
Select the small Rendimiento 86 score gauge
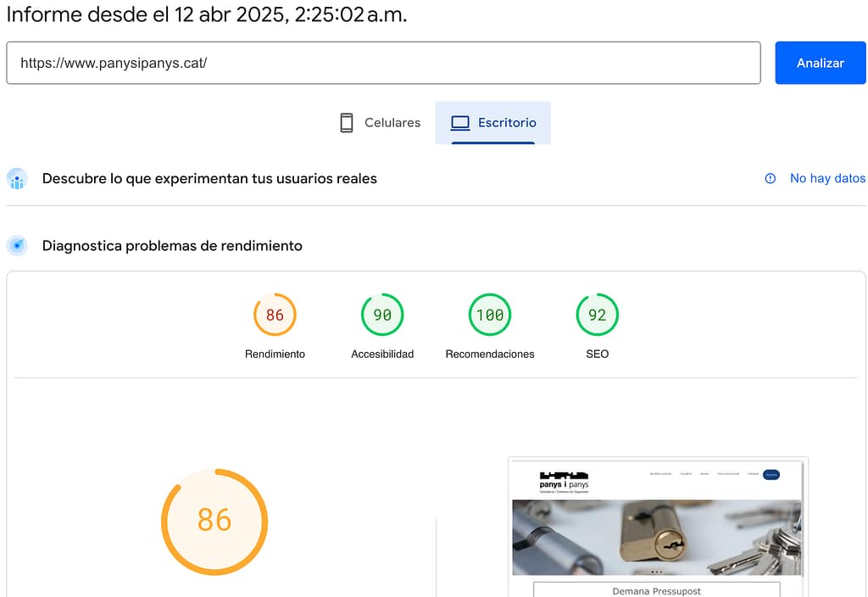click(x=275, y=315)
